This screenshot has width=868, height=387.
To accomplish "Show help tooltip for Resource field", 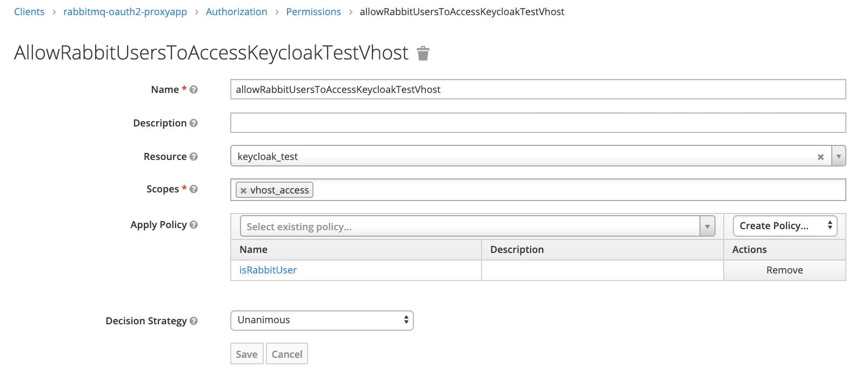I will point(193,157).
